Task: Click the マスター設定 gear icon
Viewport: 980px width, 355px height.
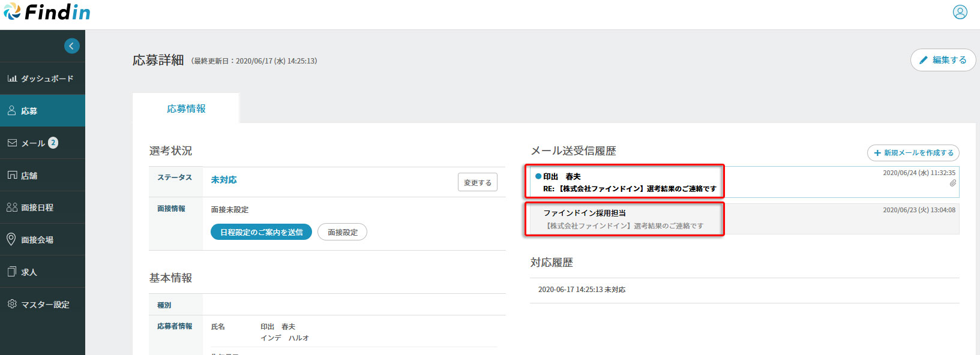Action: point(11,304)
